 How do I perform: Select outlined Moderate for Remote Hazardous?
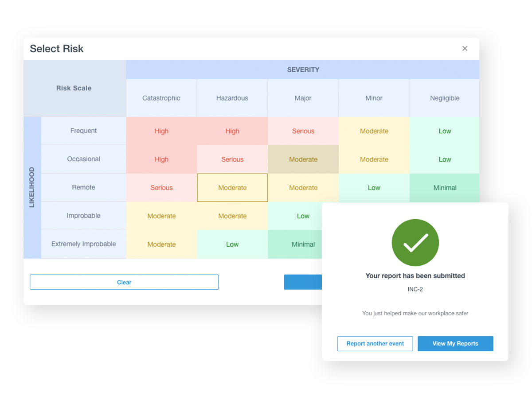tap(232, 188)
